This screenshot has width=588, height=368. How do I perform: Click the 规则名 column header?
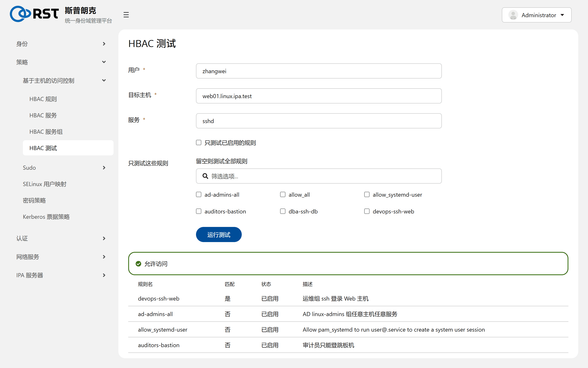pos(145,284)
